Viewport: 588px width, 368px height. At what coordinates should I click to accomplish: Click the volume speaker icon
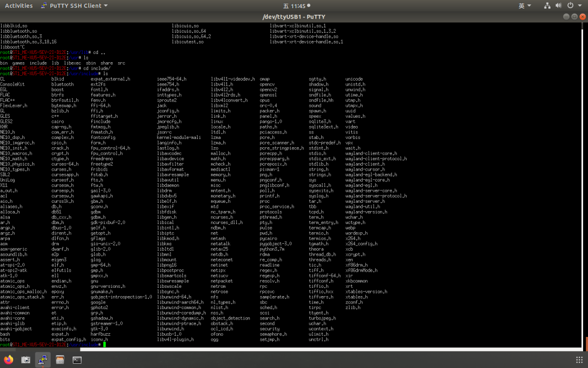tap(559, 5)
